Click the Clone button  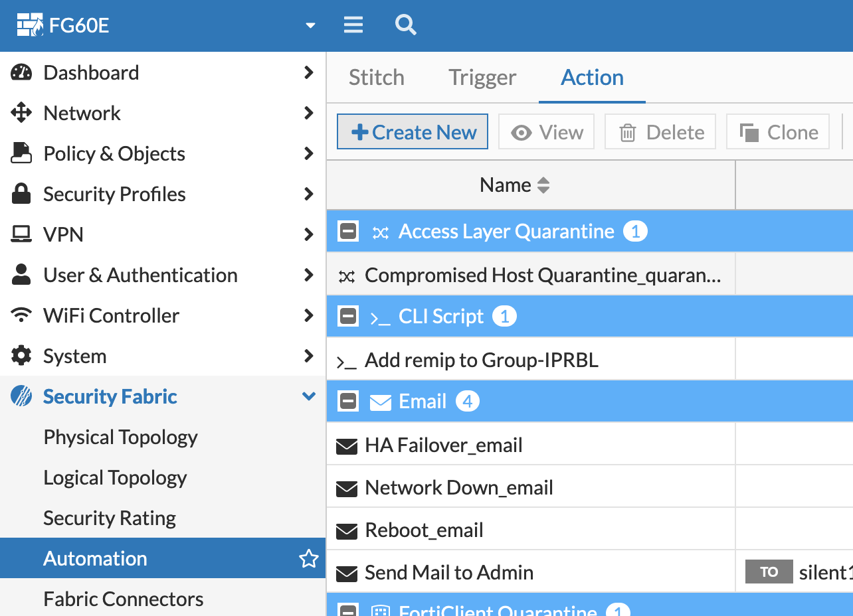tap(778, 132)
